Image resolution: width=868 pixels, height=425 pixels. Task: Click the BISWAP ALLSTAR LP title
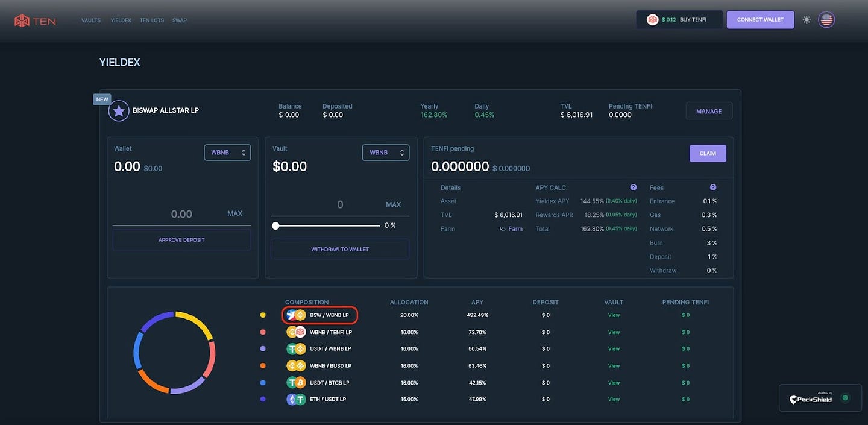point(166,110)
